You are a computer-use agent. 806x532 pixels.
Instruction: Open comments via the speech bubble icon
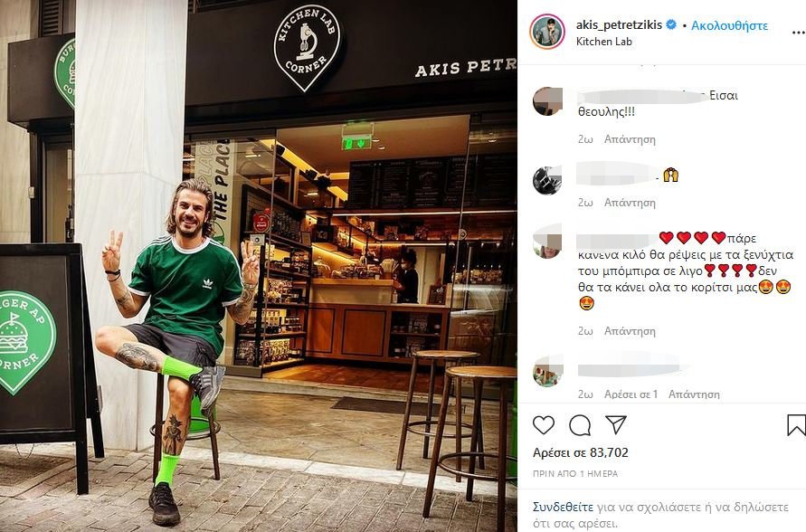[580, 425]
